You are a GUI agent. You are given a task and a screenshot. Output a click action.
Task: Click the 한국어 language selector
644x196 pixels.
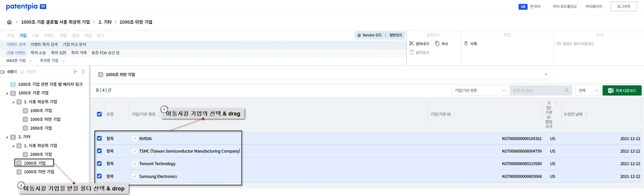[535, 6]
